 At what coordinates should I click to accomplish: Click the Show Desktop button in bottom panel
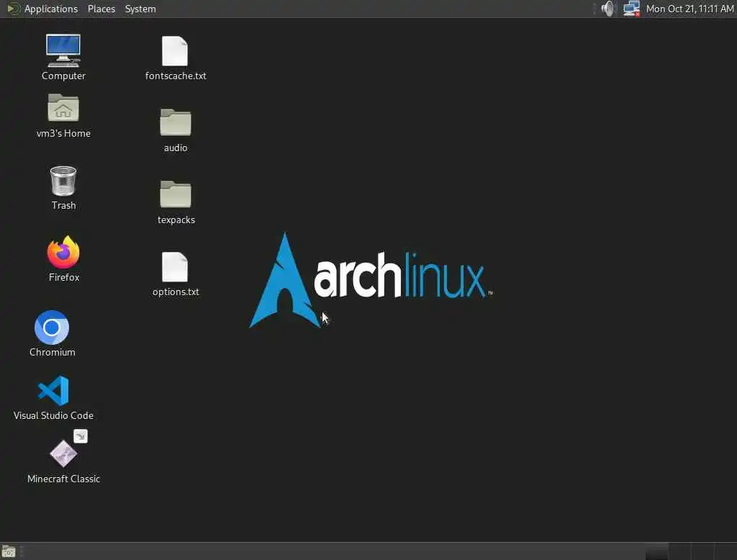click(x=9, y=551)
